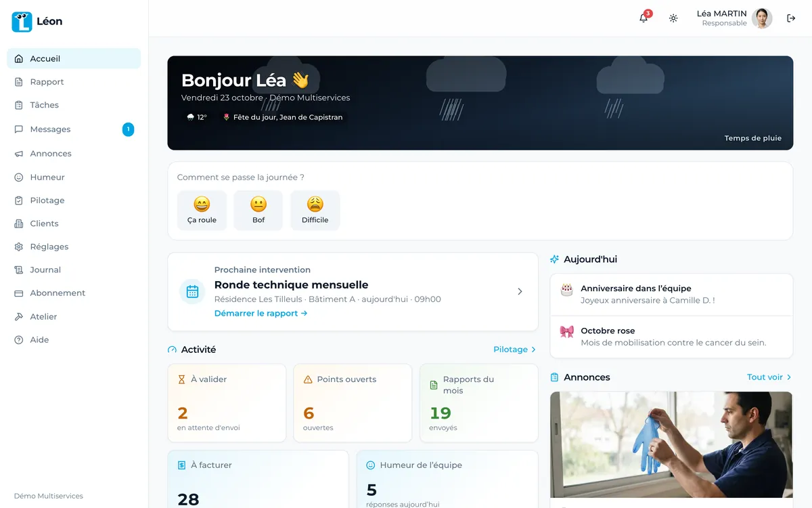Open the 'Points ouverts' card
The width and height of the screenshot is (812, 508).
coord(353,403)
